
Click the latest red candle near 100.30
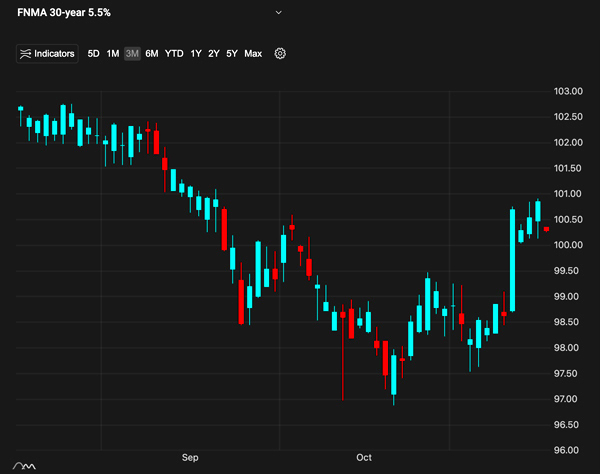click(x=546, y=229)
